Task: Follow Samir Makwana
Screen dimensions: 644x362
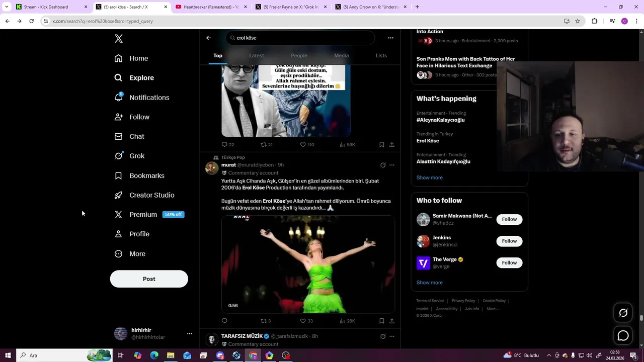Action: pyautogui.click(x=509, y=219)
